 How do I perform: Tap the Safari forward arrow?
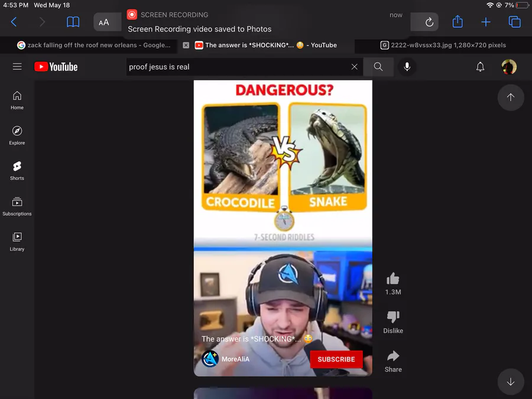click(42, 22)
